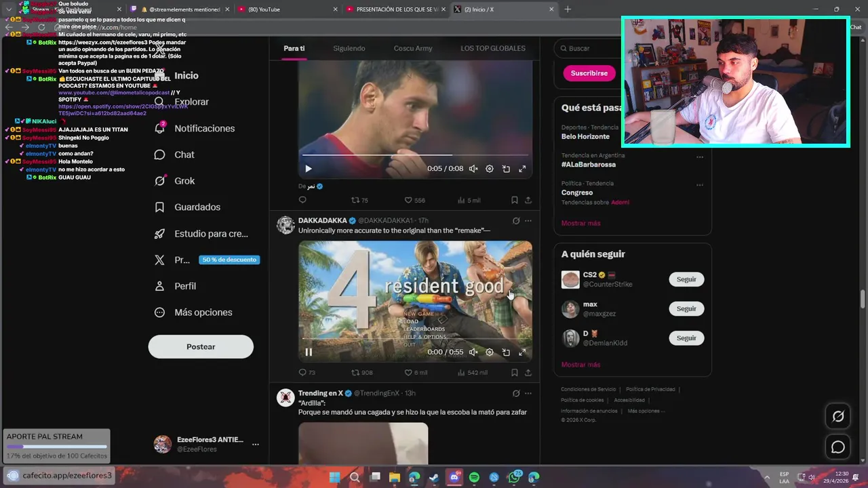Open Congreso trend options dots
868x488 pixels.
[x=700, y=184]
